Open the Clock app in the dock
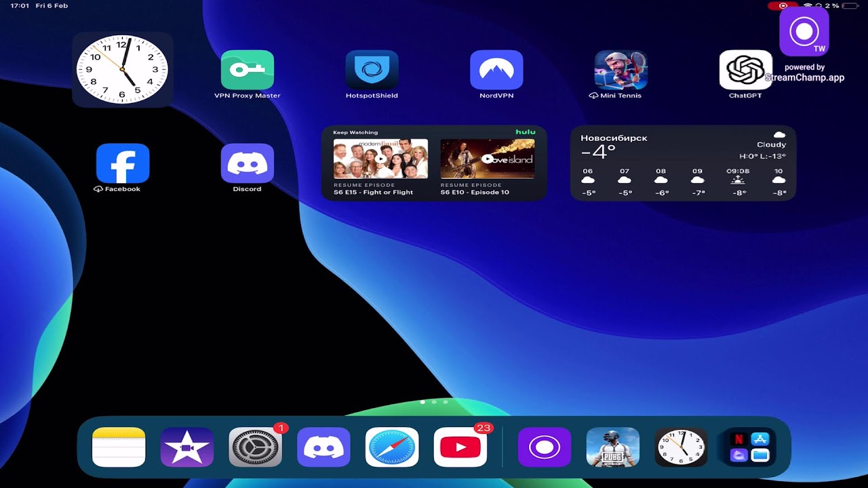The width and height of the screenshot is (868, 488). (x=681, y=447)
